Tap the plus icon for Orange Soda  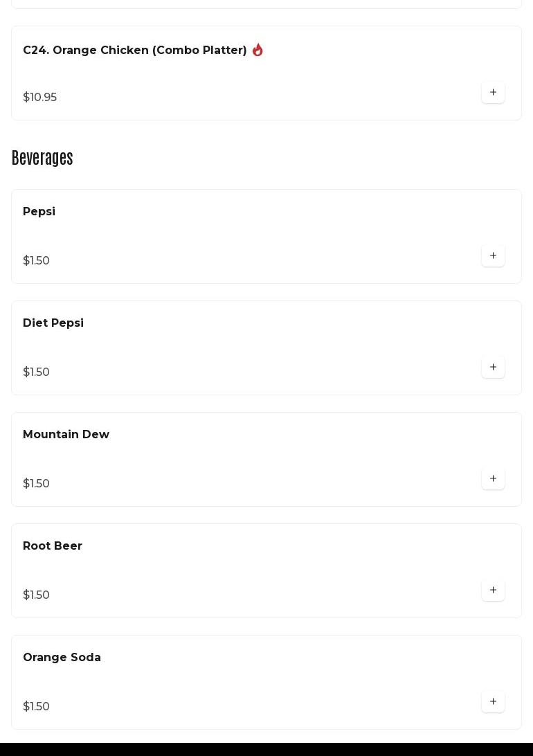493,701
